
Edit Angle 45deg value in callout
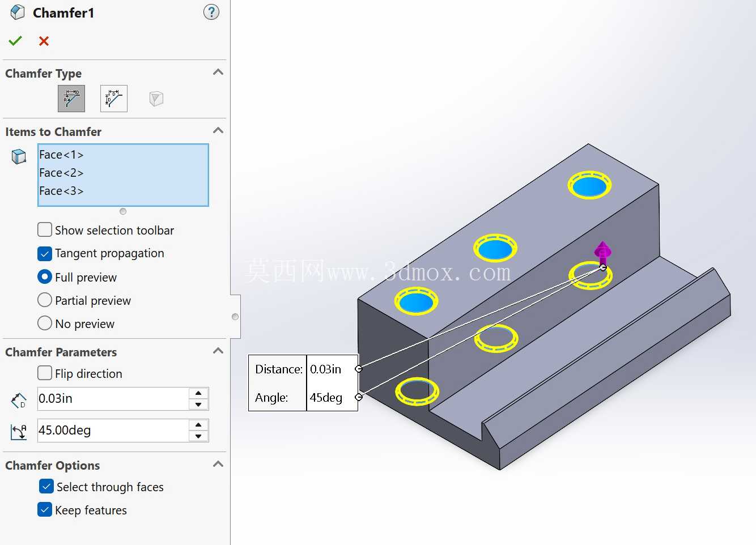(x=326, y=398)
